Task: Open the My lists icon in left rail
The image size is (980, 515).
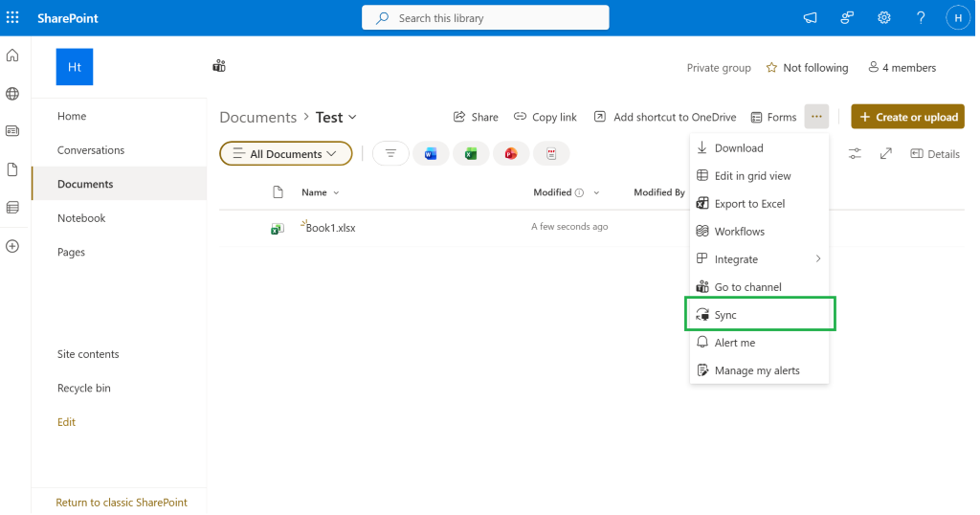Action: (12, 208)
